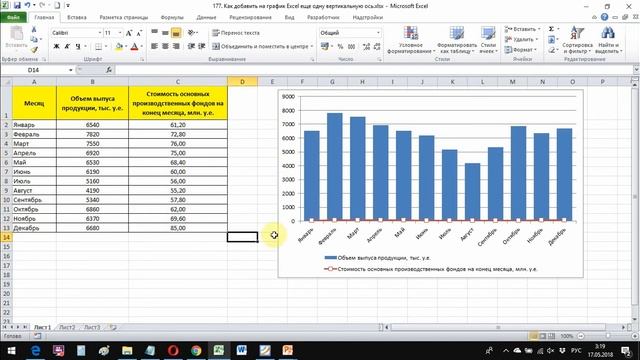
Task: Click the Increase Decimal icon
Action: pos(366,47)
